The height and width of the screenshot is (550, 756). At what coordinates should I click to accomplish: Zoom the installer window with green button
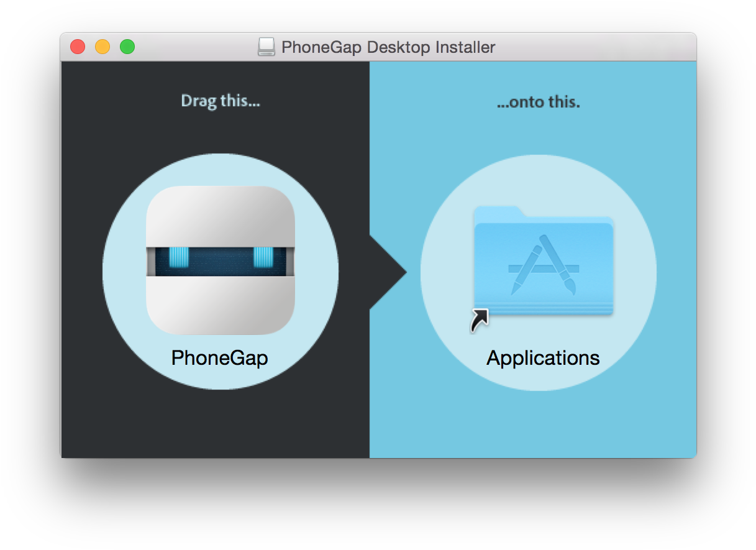pyautogui.click(x=127, y=47)
